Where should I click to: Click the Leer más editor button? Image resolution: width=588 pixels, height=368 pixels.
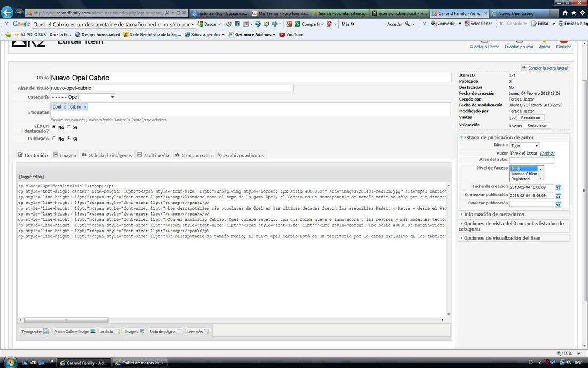tap(198, 332)
